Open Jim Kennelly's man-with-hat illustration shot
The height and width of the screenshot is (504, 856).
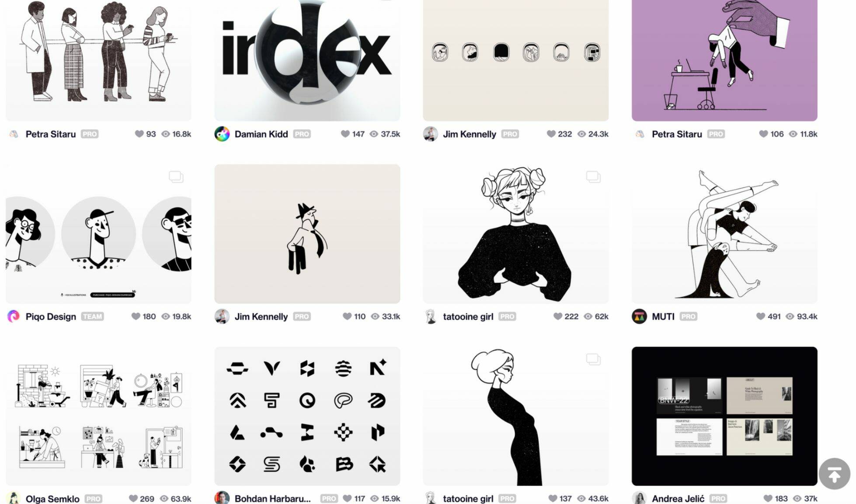point(307,234)
